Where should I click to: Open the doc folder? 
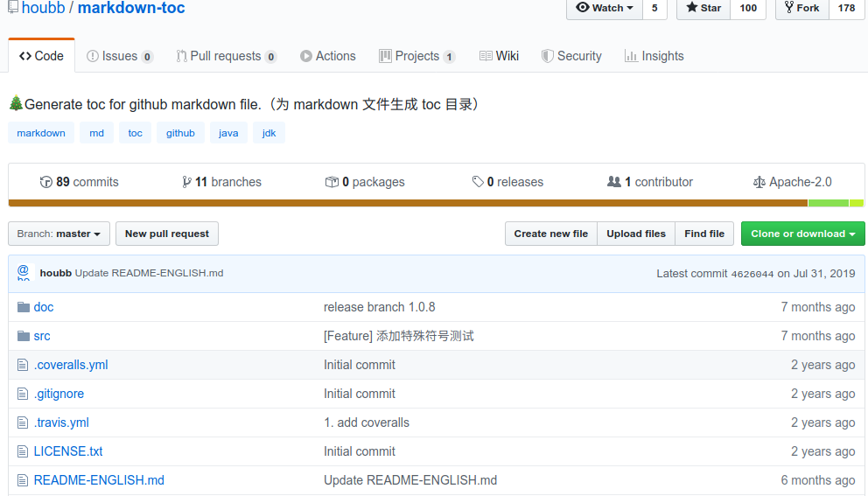tap(44, 307)
